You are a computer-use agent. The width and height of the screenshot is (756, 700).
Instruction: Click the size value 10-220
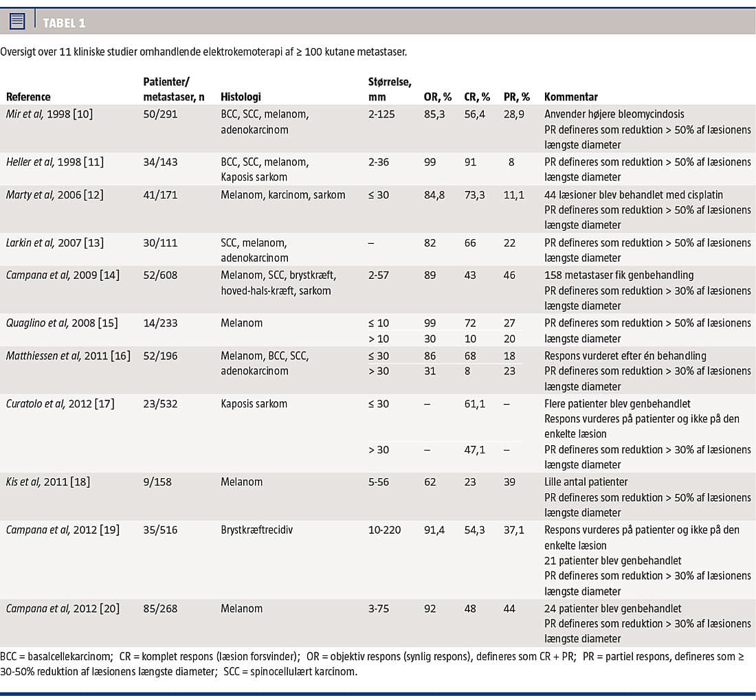point(384,530)
